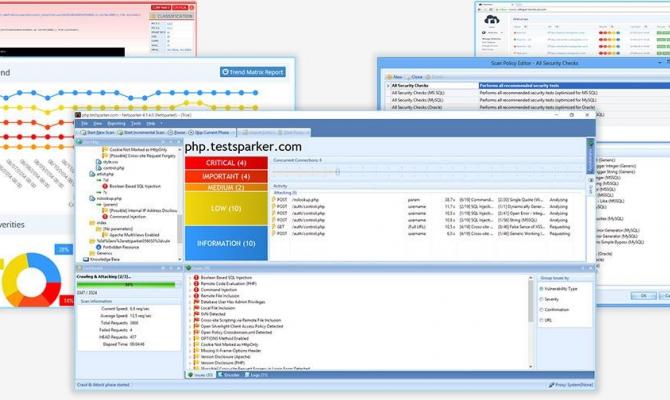This screenshot has height=400, width=670.
Task: Adjust the Concurrent Connections slider handle
Action: tap(338, 172)
